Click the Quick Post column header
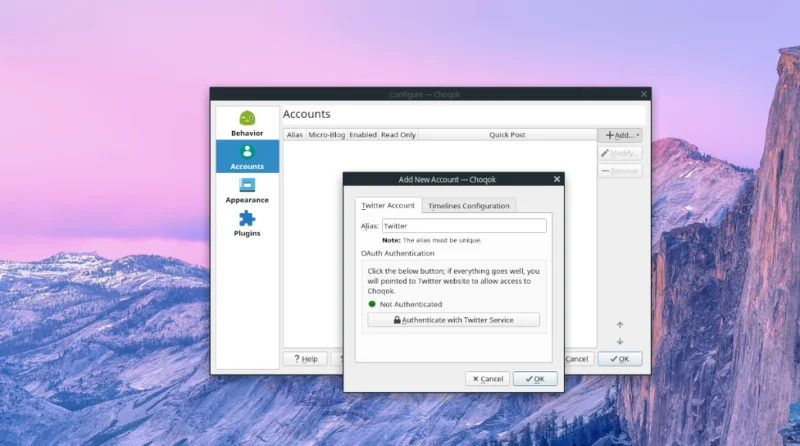The width and height of the screenshot is (800, 446). tap(507, 135)
